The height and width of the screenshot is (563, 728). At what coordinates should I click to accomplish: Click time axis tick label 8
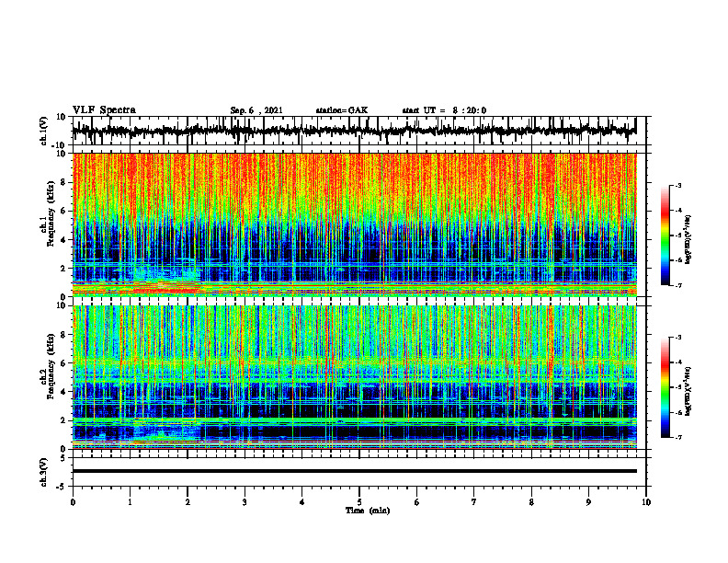click(x=531, y=502)
